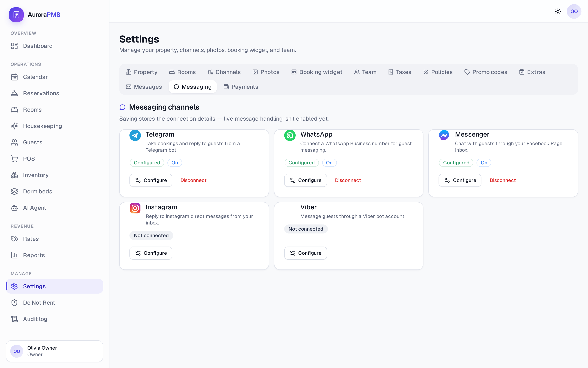Click the Do Not Rent shield icon

click(x=14, y=303)
